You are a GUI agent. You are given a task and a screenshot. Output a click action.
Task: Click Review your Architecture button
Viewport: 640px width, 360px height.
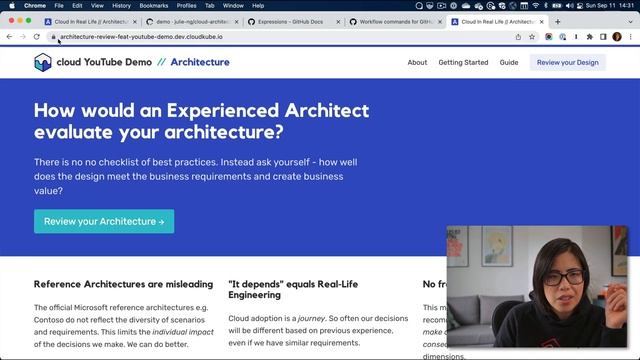(104, 221)
